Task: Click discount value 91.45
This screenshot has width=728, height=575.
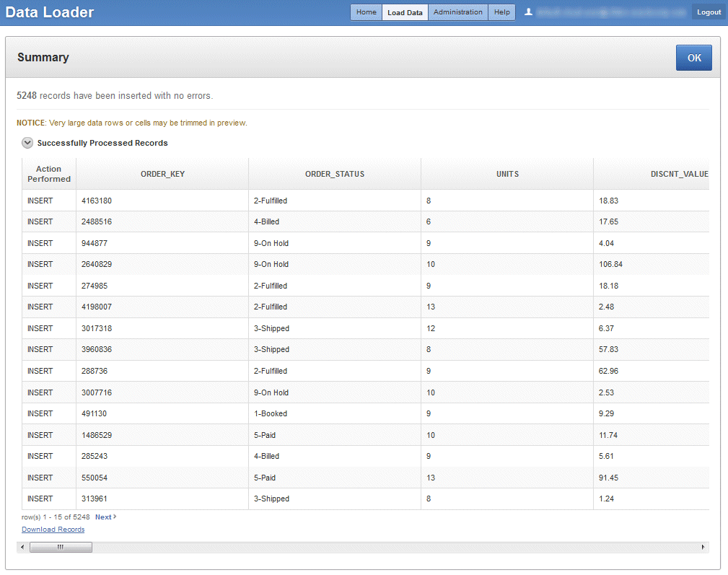Action: point(652,478)
